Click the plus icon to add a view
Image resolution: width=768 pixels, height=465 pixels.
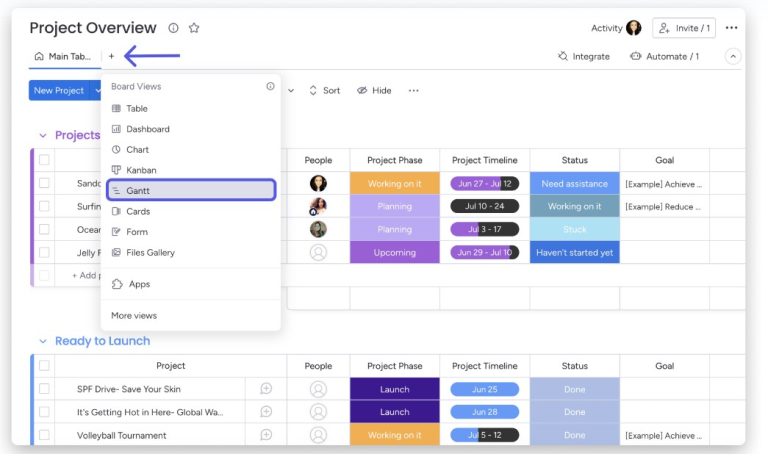(x=111, y=56)
